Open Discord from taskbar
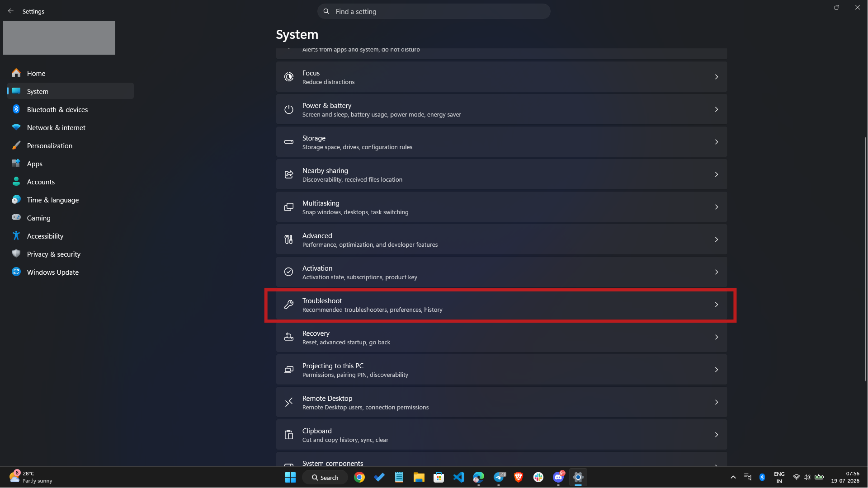868x488 pixels. (x=558, y=477)
